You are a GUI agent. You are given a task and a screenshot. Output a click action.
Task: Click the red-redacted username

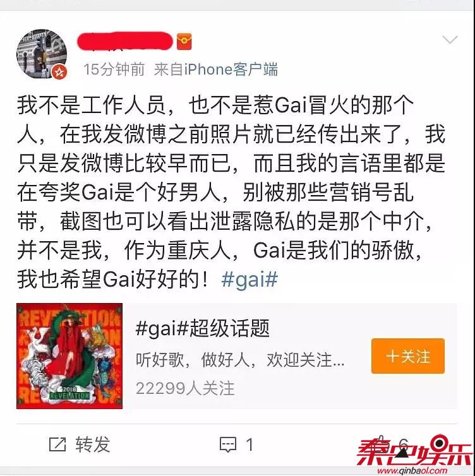coord(125,41)
